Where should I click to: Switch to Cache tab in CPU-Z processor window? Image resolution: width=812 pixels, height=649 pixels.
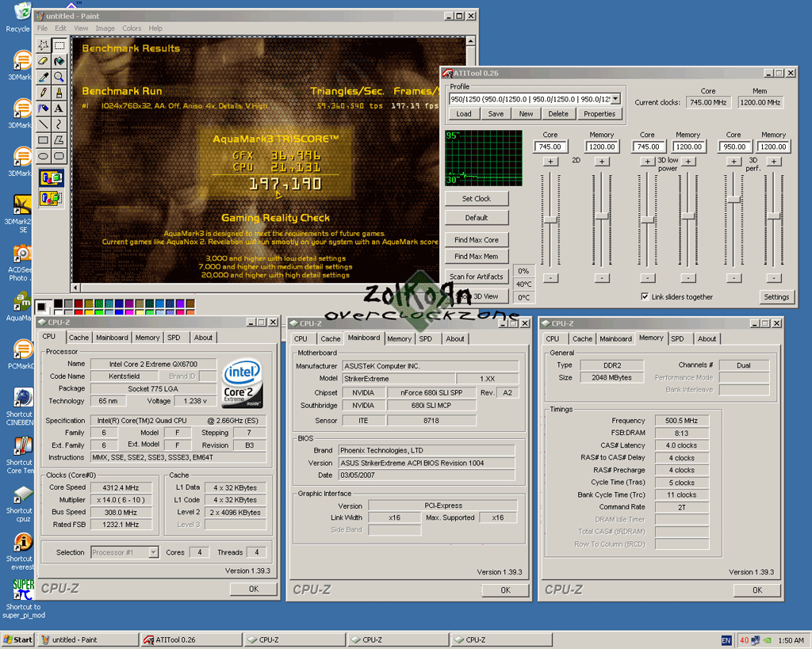tap(79, 338)
